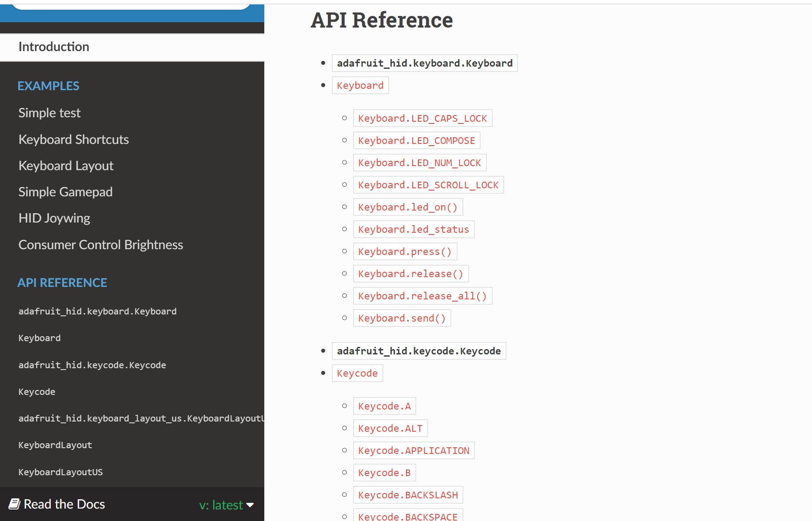Click the Read the Docs label
Viewport: 812px width, 521px height.
64,504
